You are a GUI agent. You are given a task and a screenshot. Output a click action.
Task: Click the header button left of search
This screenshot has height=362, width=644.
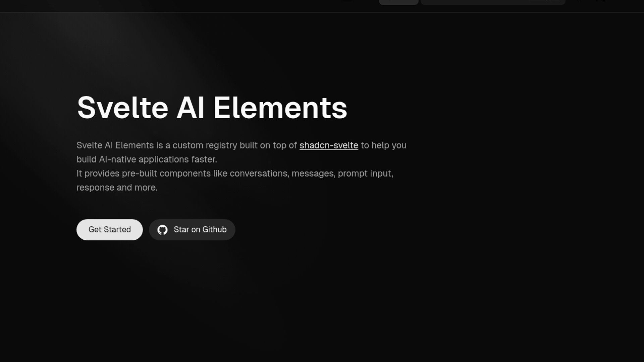click(x=398, y=2)
